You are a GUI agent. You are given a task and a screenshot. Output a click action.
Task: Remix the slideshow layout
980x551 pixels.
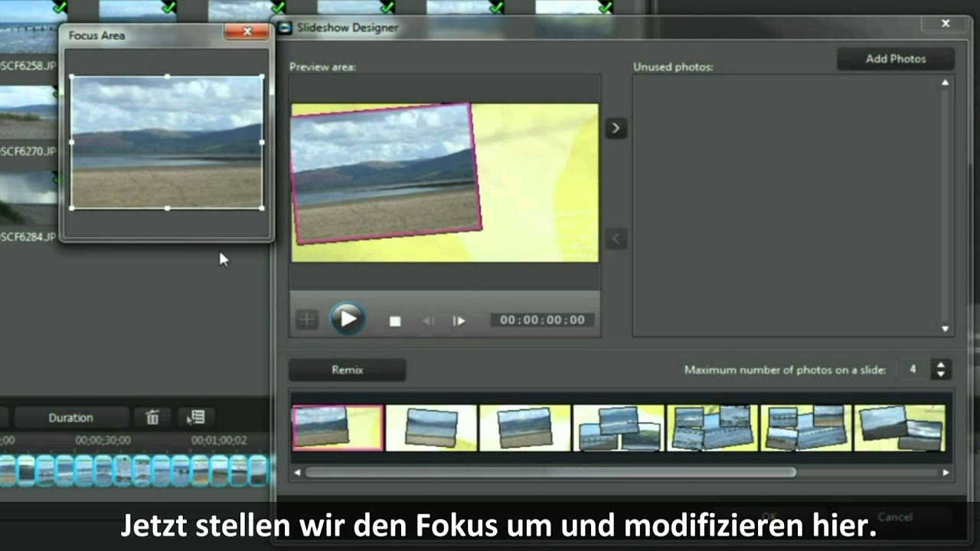[x=347, y=370]
